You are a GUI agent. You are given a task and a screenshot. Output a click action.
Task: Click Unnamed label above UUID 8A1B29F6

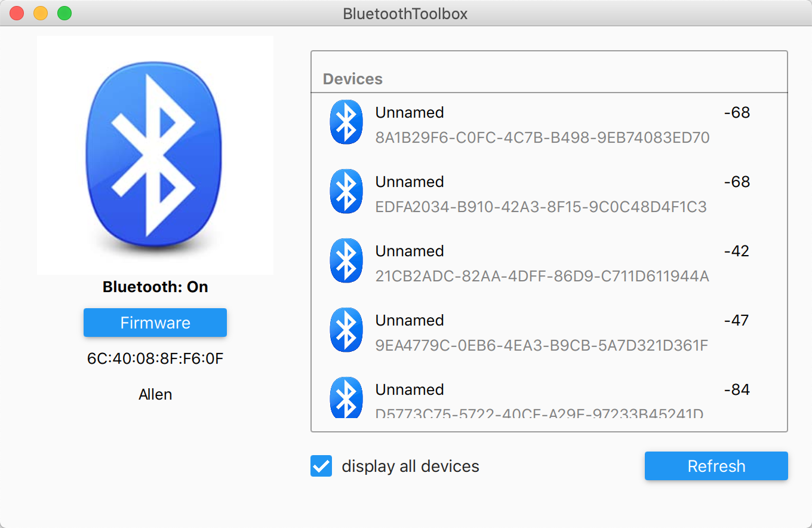coord(410,112)
